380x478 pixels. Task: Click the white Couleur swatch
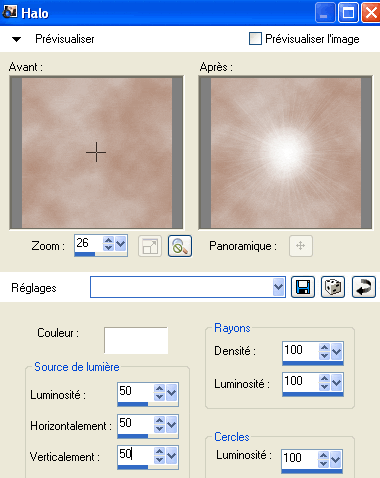click(136, 340)
